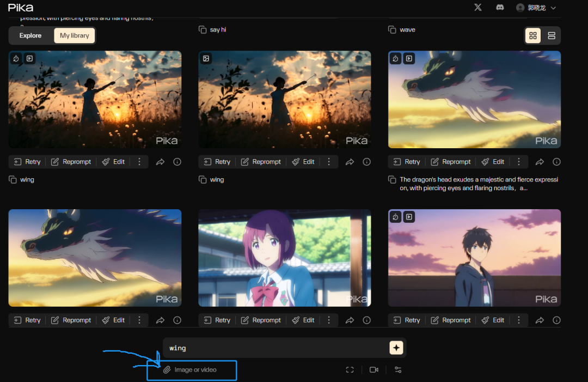Open the boy in hoodie video thumbnail
Screen dimensions: 588x382
(474, 258)
